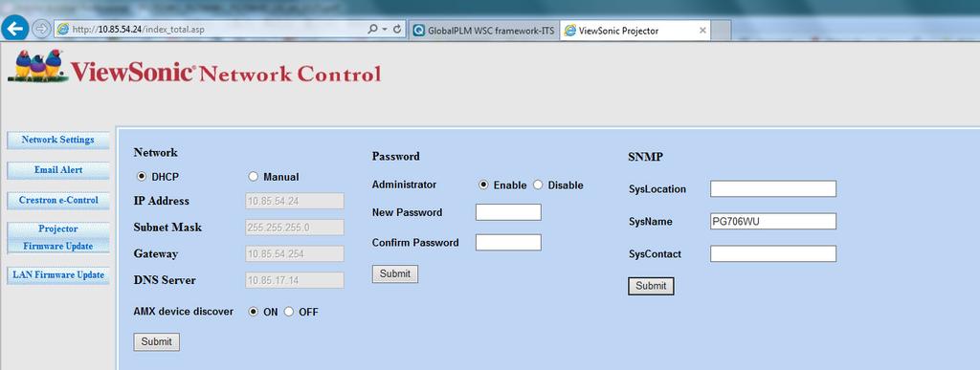Focus the Confirm Password field

(x=508, y=242)
